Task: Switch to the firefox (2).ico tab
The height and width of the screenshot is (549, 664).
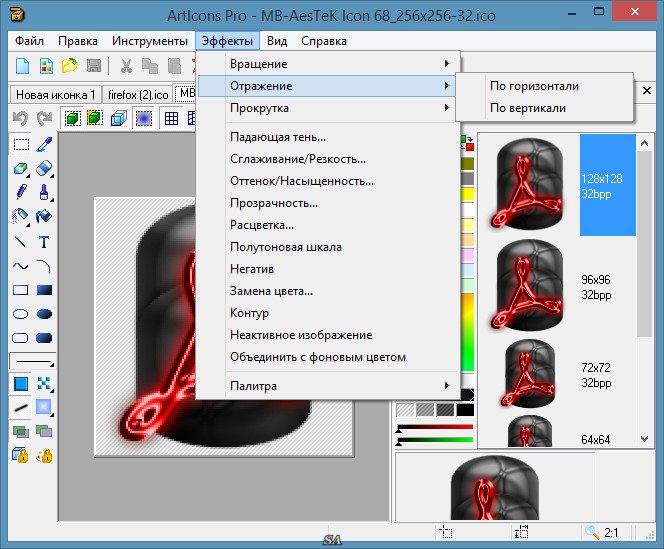Action: pos(138,94)
